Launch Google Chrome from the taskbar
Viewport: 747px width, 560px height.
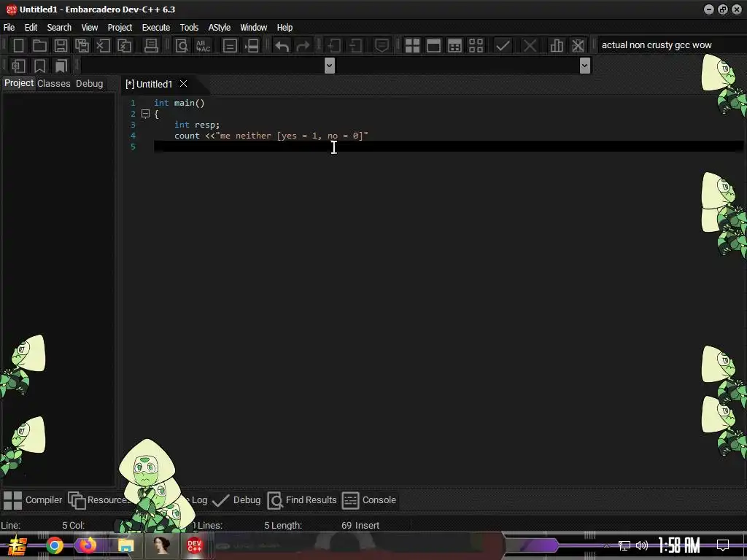pos(54,545)
